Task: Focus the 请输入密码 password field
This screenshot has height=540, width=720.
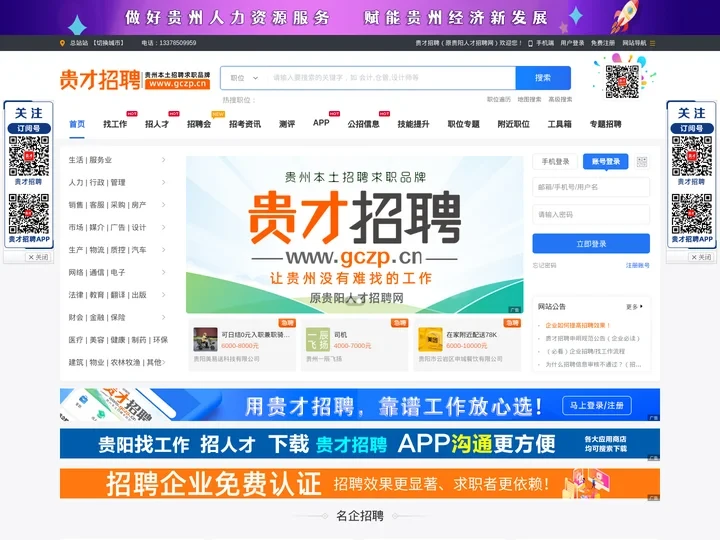Action: coord(591,214)
